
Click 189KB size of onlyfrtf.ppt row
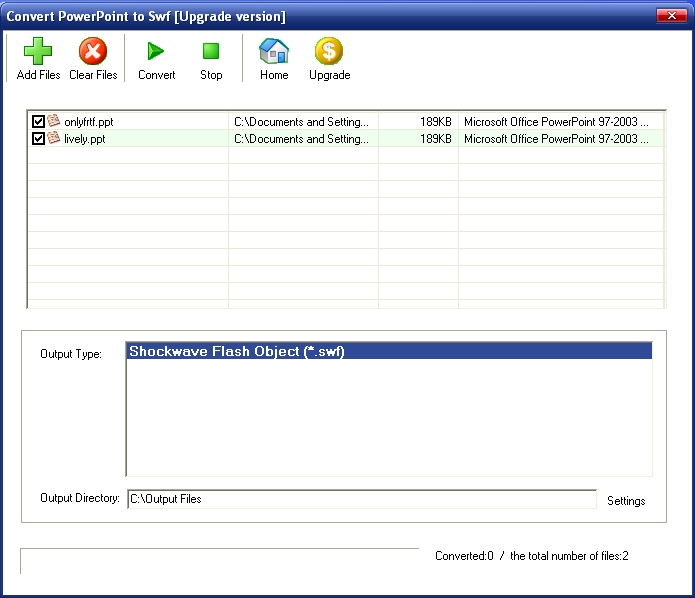(x=436, y=121)
